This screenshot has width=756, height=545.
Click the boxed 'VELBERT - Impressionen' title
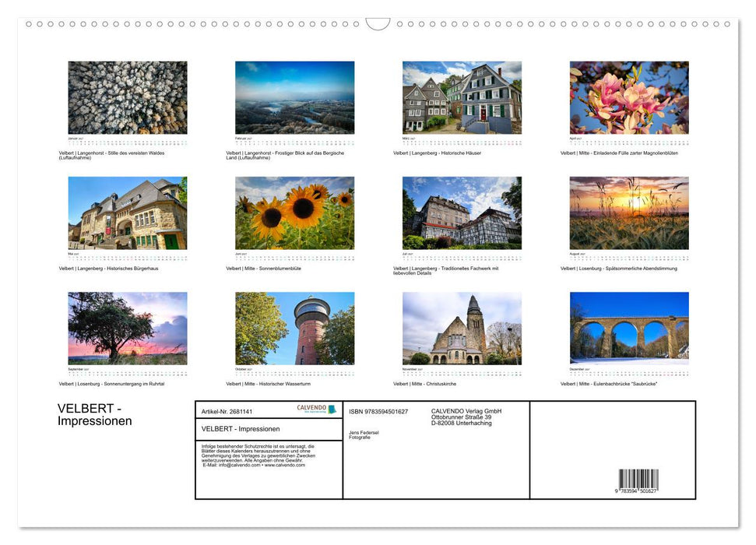pyautogui.click(x=241, y=429)
